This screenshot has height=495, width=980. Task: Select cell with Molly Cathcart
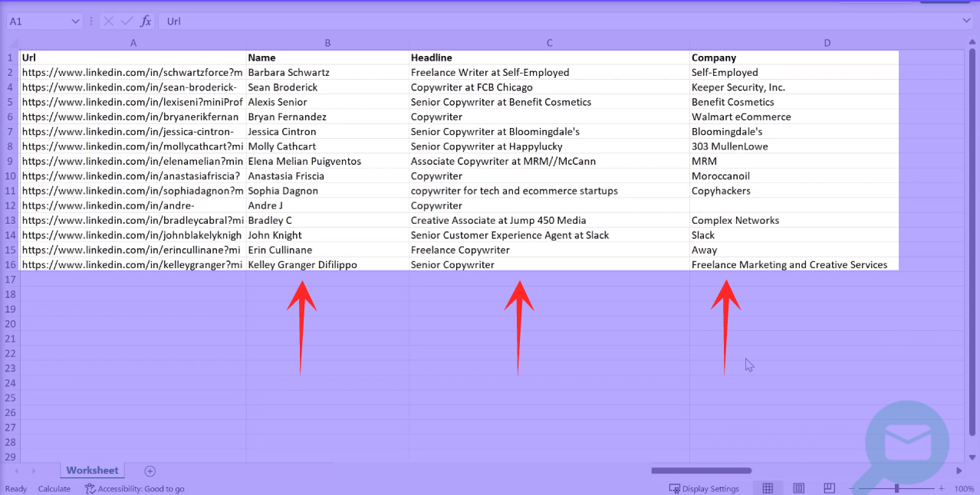327,146
